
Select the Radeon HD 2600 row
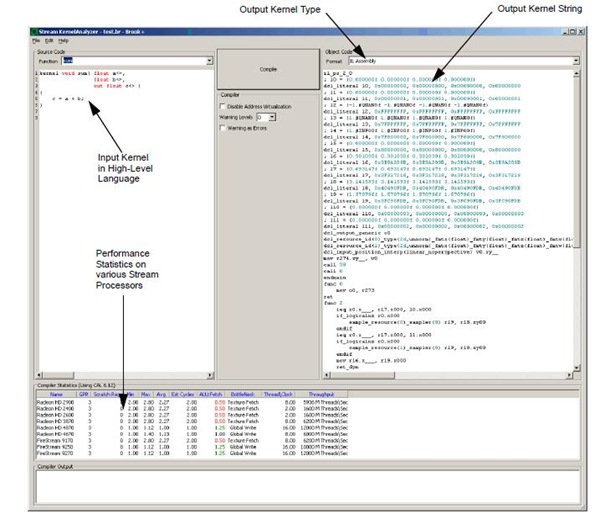pos(192,415)
